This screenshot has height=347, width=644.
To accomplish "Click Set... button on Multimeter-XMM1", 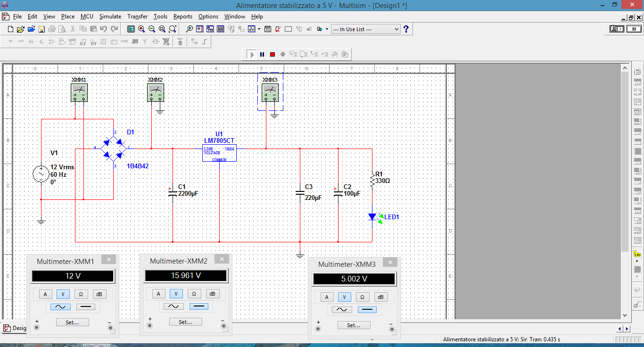I will tap(72, 322).
